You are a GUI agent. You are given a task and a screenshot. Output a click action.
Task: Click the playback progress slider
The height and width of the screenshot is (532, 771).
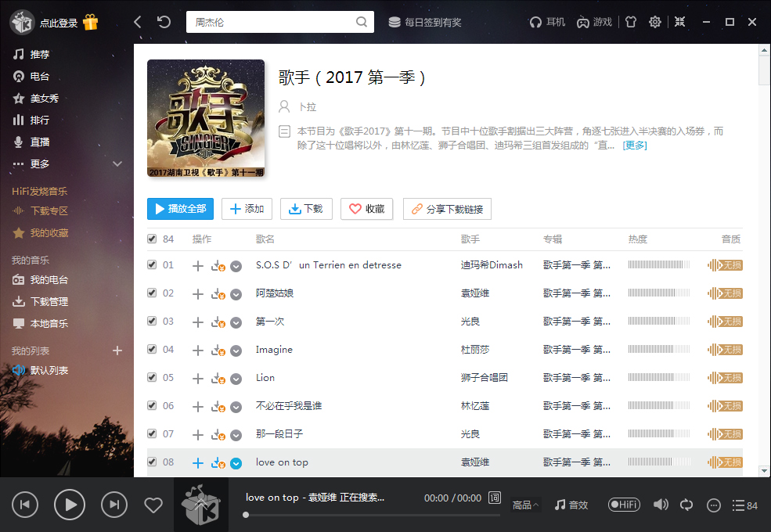(373, 515)
